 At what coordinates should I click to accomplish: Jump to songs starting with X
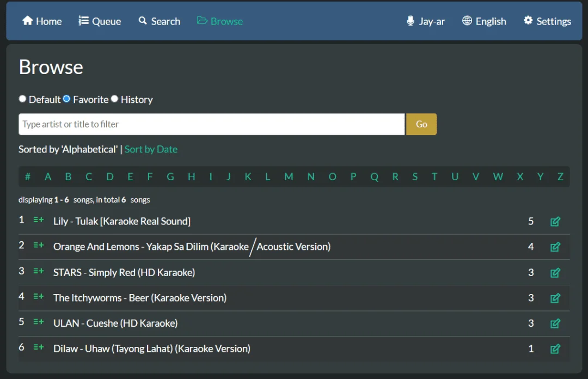coord(520,176)
